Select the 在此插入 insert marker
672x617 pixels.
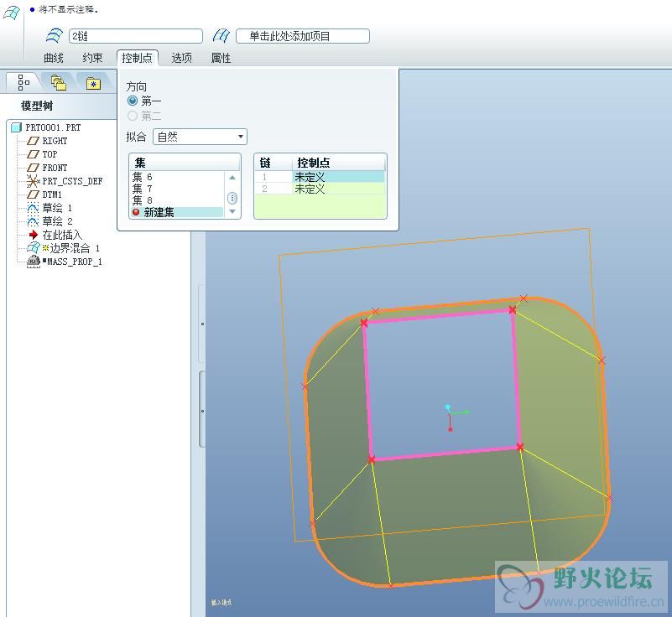62,235
